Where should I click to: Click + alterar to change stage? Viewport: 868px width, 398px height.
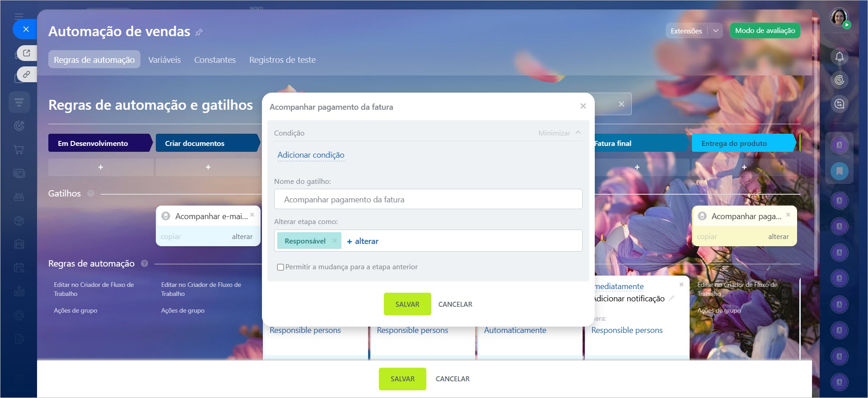(363, 241)
